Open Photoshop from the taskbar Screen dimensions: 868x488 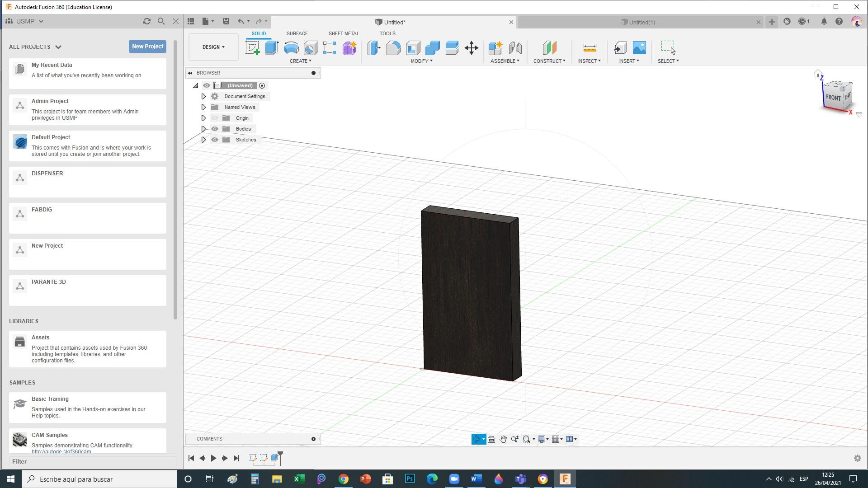click(x=410, y=479)
